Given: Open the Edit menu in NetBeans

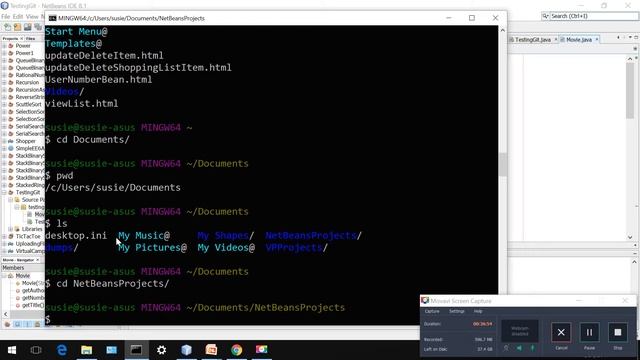Looking at the screenshot, I should [x=18, y=16].
